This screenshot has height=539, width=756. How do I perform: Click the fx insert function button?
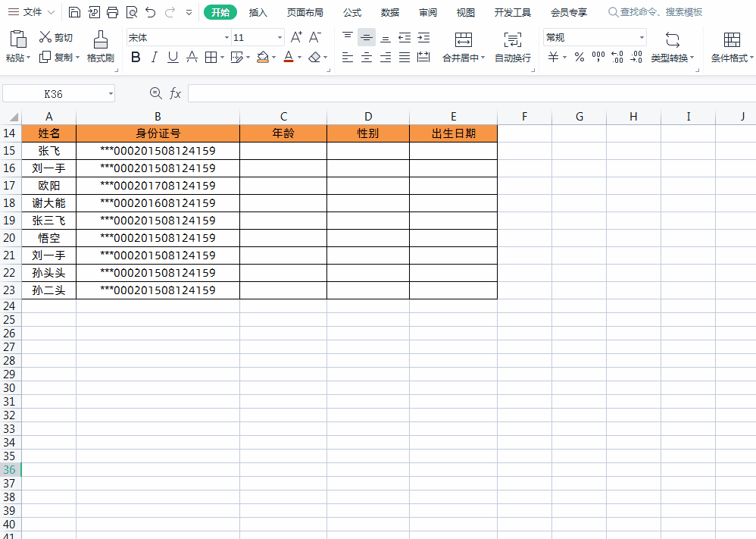pos(175,93)
